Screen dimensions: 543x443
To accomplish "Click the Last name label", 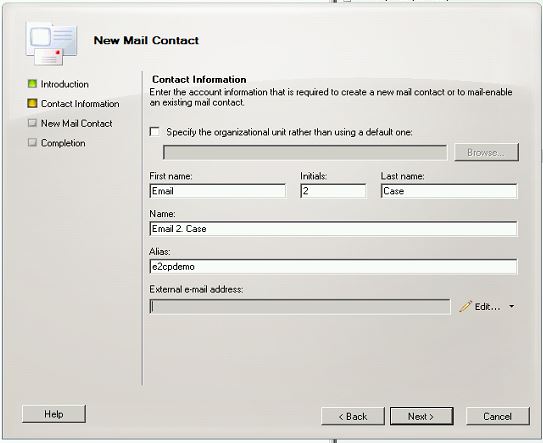I will click(x=402, y=176).
